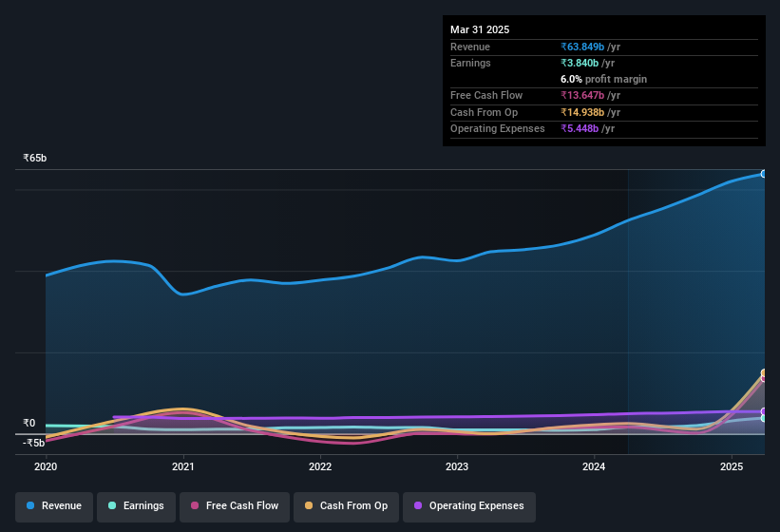Click the ₹63.849b revenue value
Viewport: 780px width, 532px height.
(582, 47)
